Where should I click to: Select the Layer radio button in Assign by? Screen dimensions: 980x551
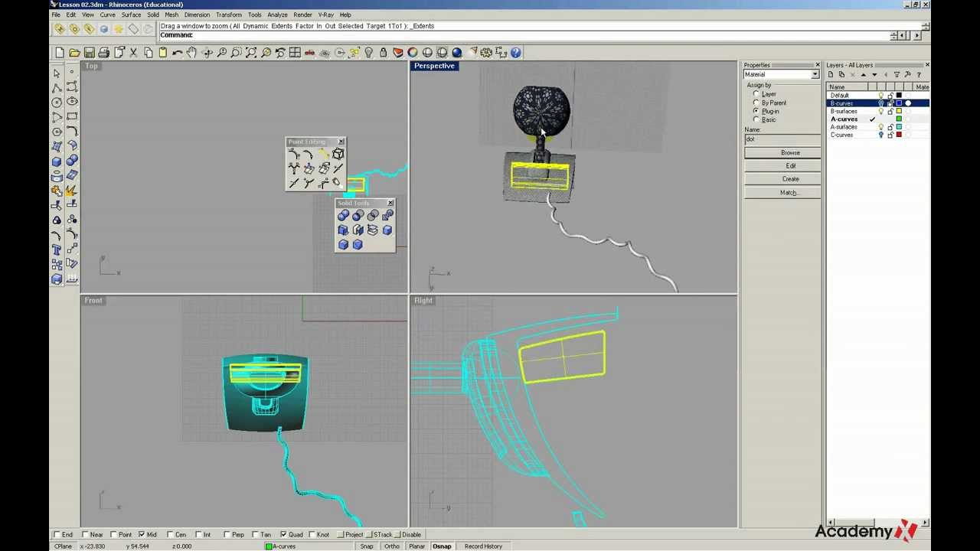[x=756, y=94]
